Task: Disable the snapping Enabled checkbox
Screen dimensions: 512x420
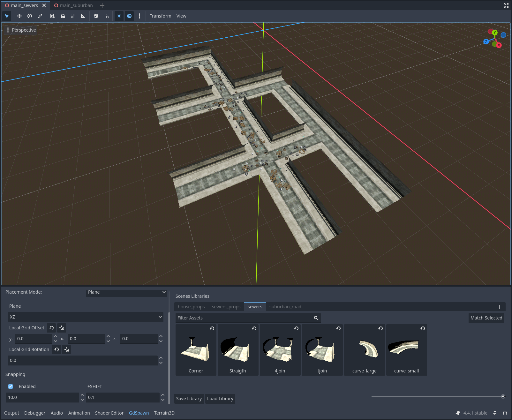Action: 11,386
